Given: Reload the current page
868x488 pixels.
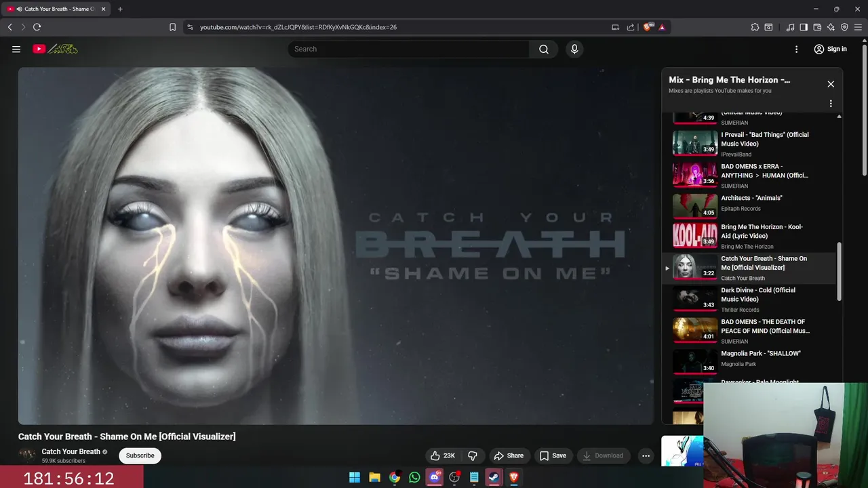Looking at the screenshot, I should 37,27.
